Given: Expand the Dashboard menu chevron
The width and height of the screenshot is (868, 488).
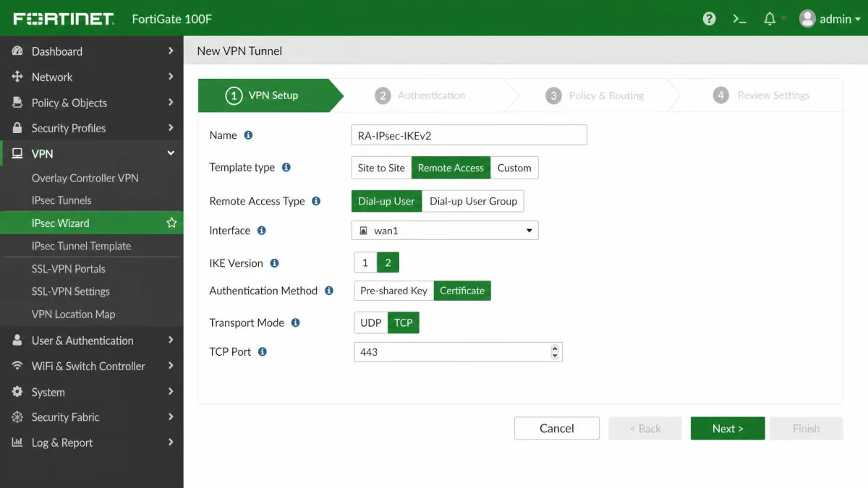Looking at the screenshot, I should 171,51.
